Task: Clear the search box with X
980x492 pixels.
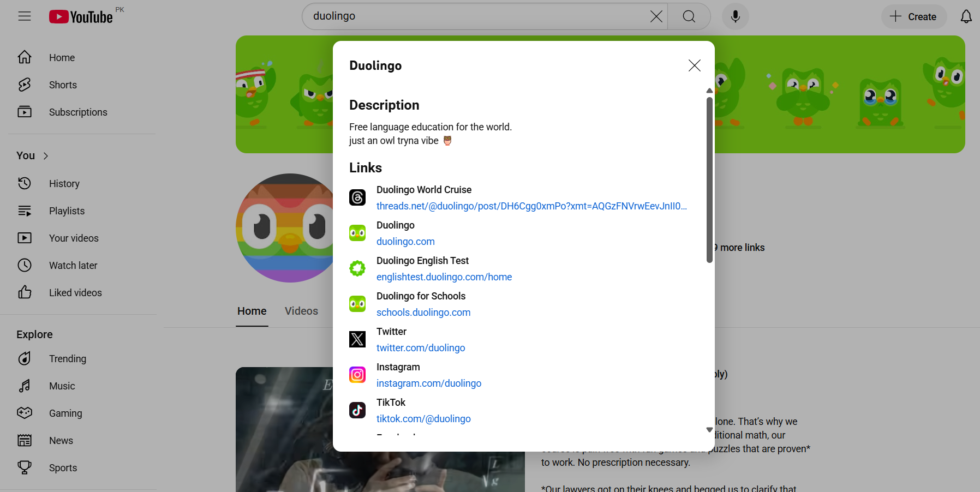Action: [x=656, y=16]
